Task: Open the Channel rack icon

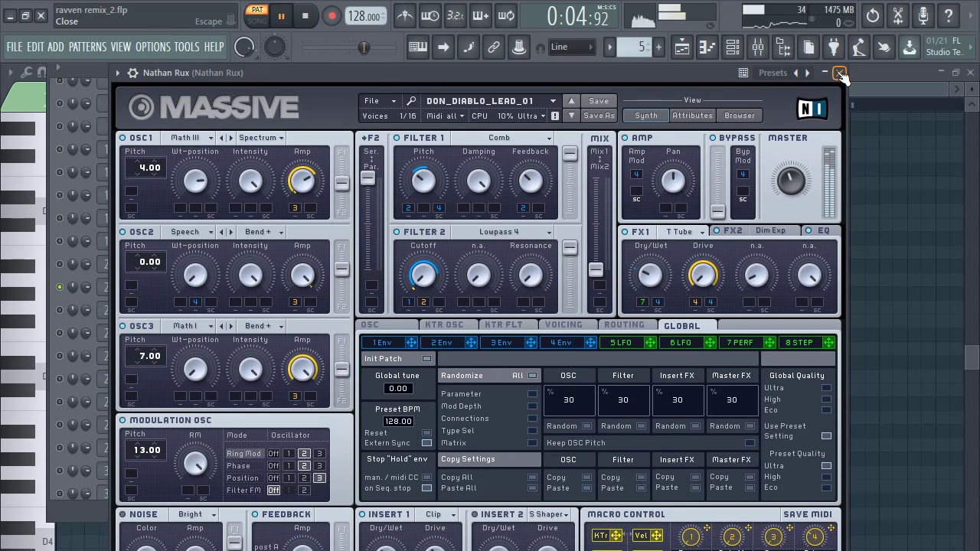Action: 732,47
